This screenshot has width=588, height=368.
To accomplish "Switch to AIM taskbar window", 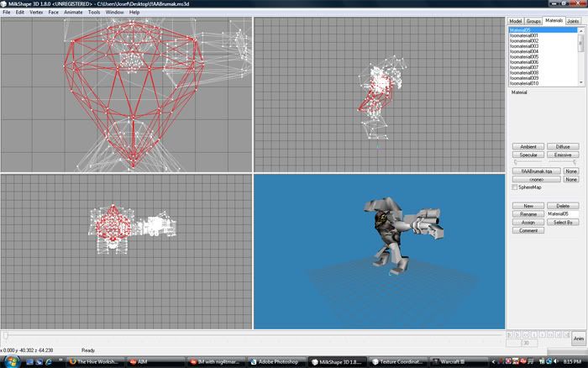I will [154, 361].
